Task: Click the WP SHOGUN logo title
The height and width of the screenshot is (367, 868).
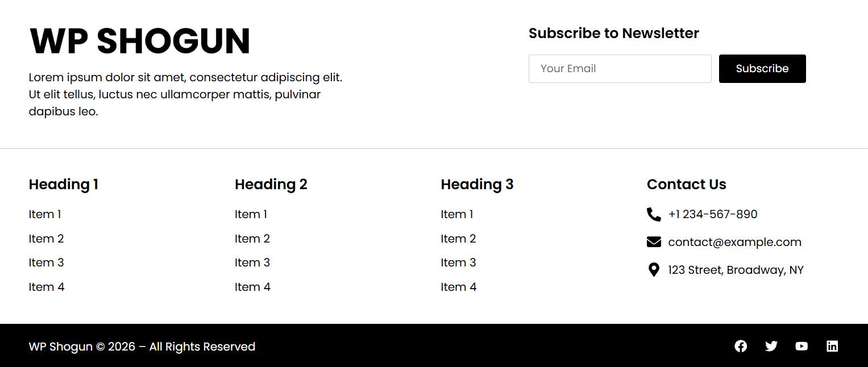Action: [139, 41]
